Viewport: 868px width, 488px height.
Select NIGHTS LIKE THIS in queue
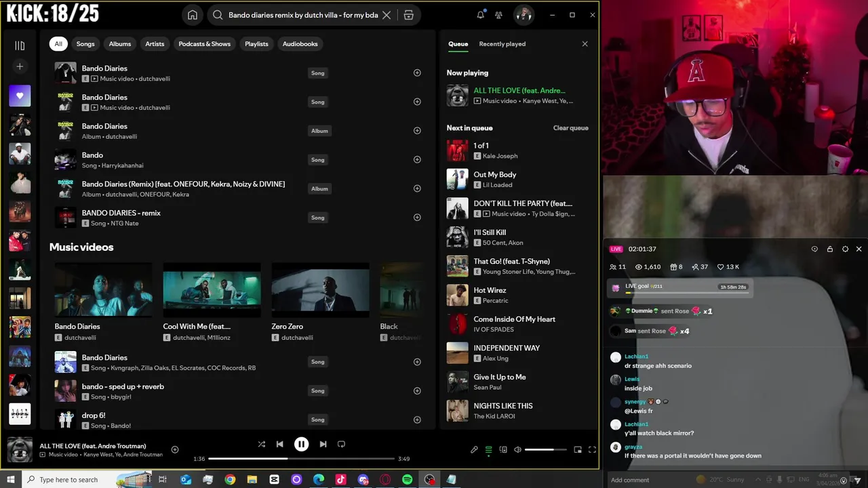[518, 411]
